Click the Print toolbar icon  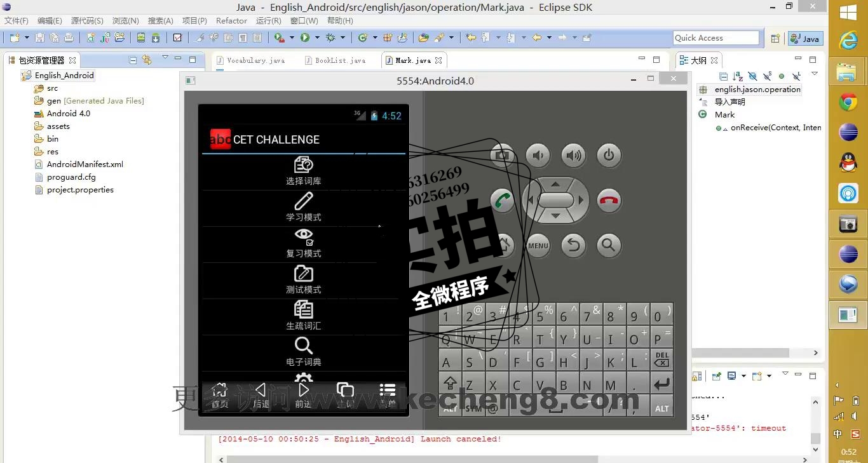tap(69, 37)
